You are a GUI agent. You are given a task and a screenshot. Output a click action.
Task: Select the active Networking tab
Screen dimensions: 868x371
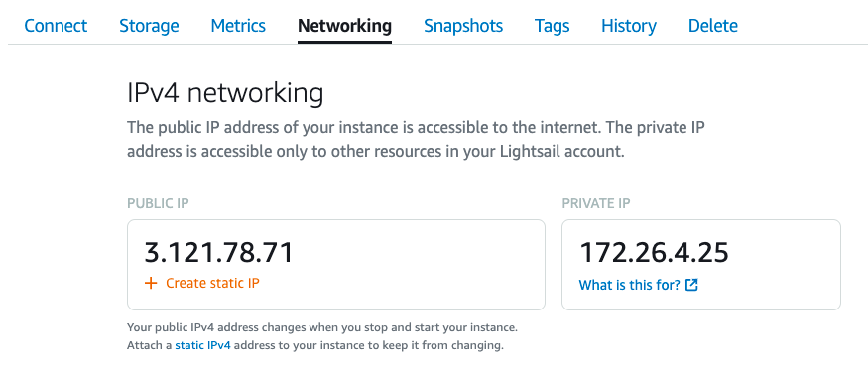click(x=344, y=26)
